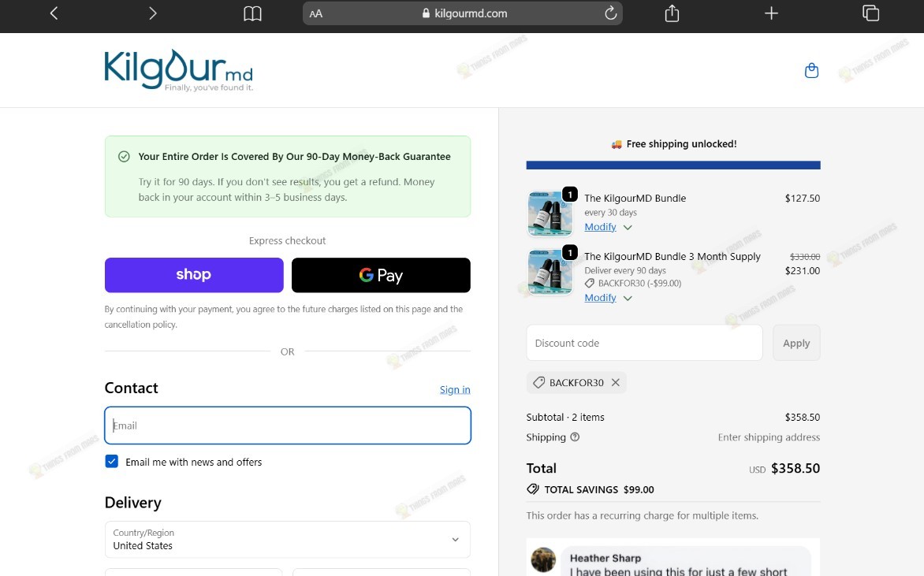Open the Country/Region dropdown
924x576 pixels.
coord(288,540)
